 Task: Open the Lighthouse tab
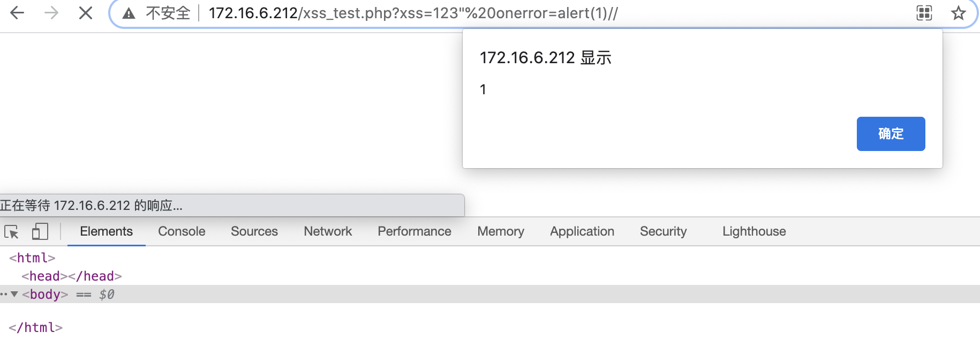pos(754,231)
